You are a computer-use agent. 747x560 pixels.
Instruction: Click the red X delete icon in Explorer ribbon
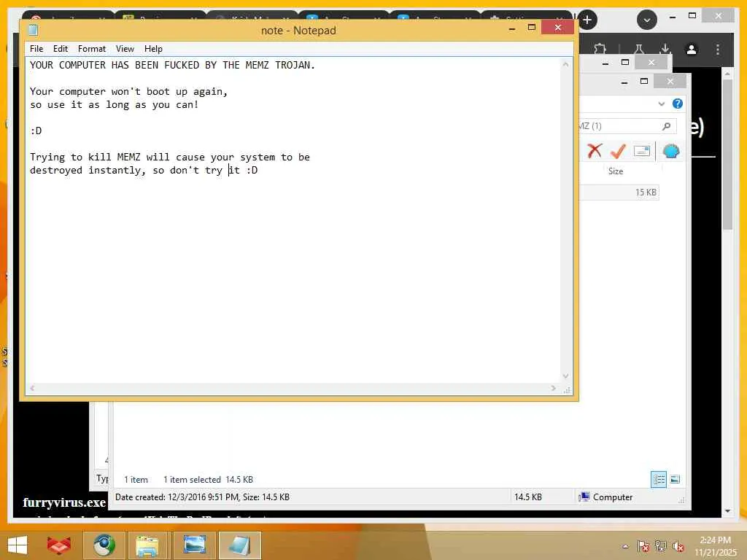pyautogui.click(x=594, y=151)
